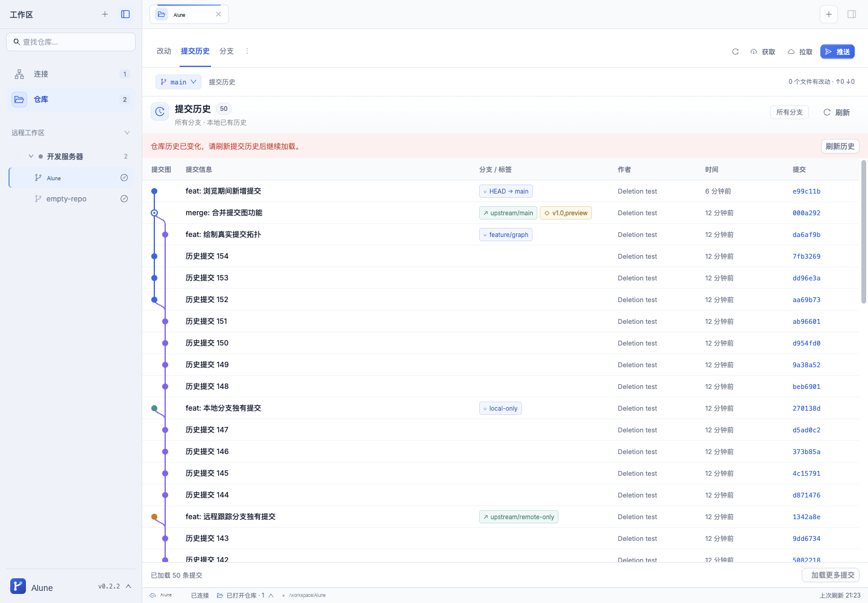Click the 50 commit count badge
The height and width of the screenshot is (603, 868).
pyautogui.click(x=224, y=109)
